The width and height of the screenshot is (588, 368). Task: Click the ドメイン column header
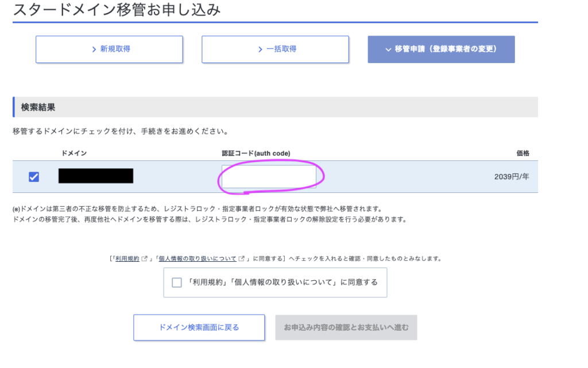[x=74, y=153]
